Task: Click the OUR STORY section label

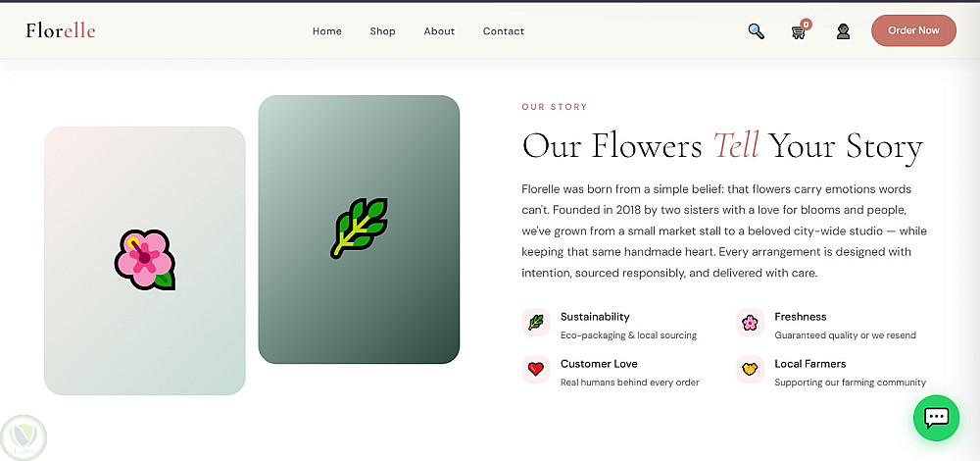Action: coord(555,107)
